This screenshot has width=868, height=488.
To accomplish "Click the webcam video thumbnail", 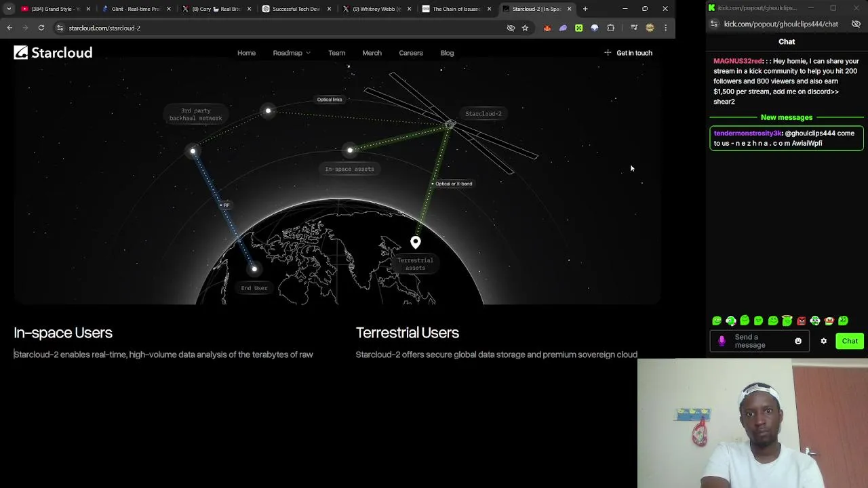I will coord(753,423).
